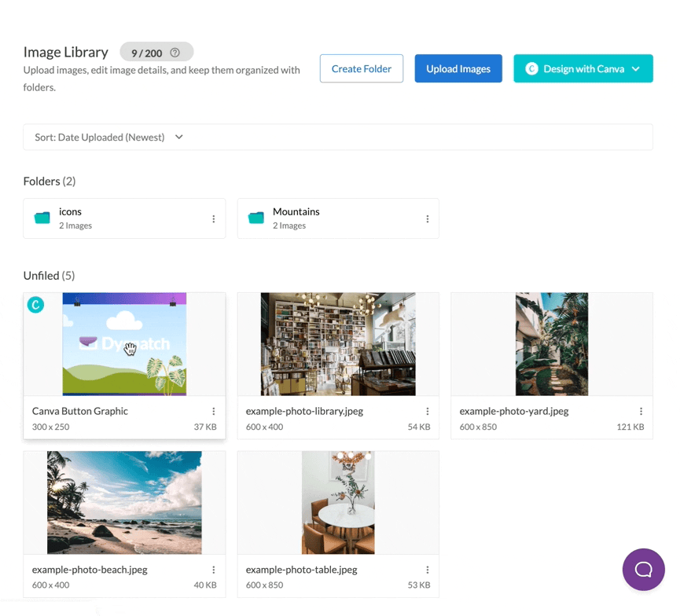The width and height of the screenshot is (680, 616).
Task: Click the Canva logo in Design button
Action: coord(531,68)
